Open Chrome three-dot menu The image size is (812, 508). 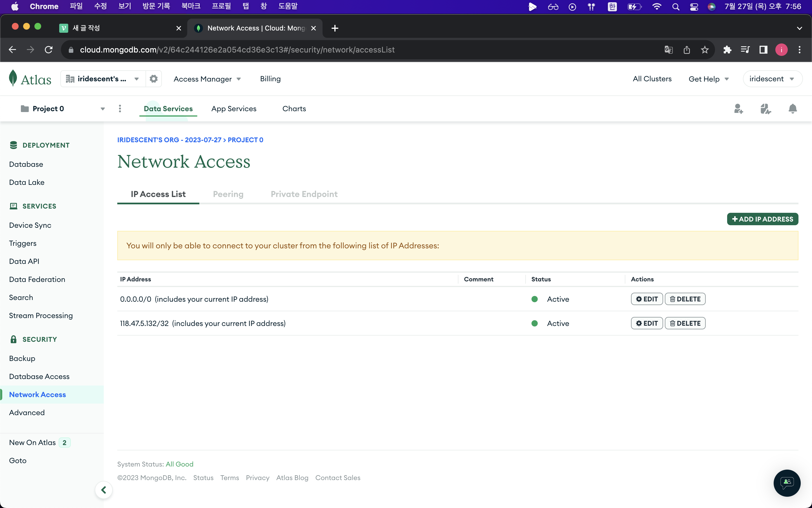tap(800, 50)
